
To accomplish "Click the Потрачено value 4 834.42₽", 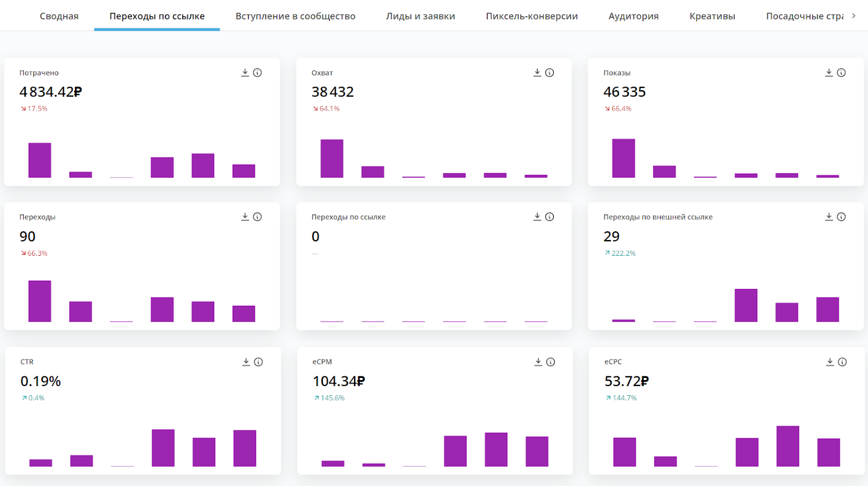I will [x=50, y=92].
